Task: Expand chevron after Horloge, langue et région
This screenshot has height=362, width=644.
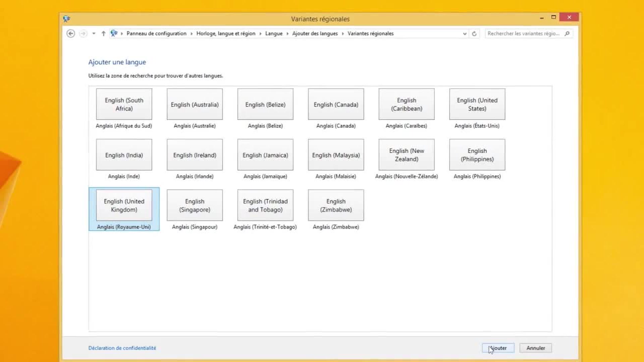Action: pyautogui.click(x=260, y=34)
